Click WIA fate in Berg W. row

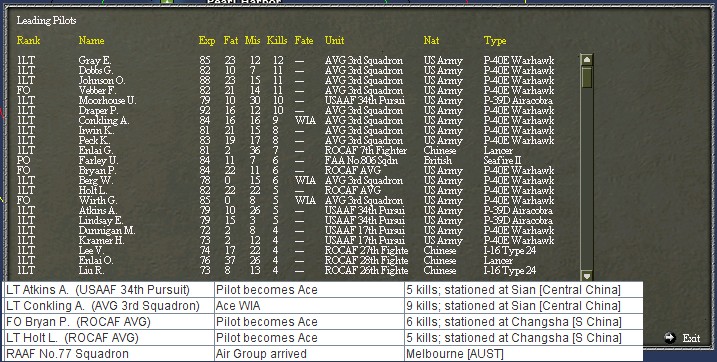[305, 181]
